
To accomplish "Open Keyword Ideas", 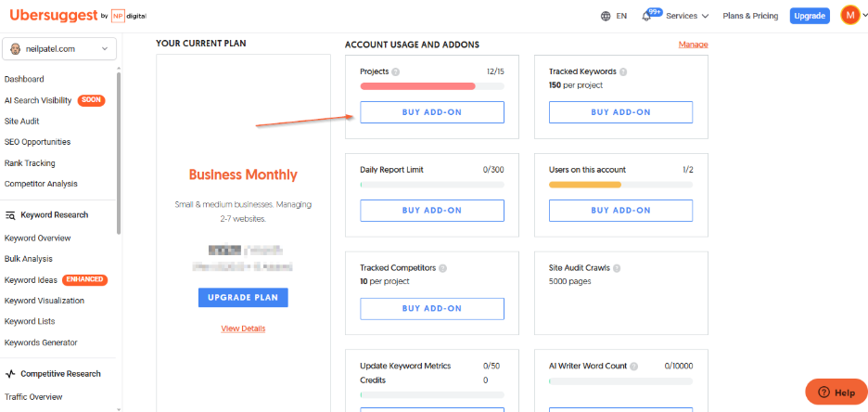I will [x=31, y=280].
